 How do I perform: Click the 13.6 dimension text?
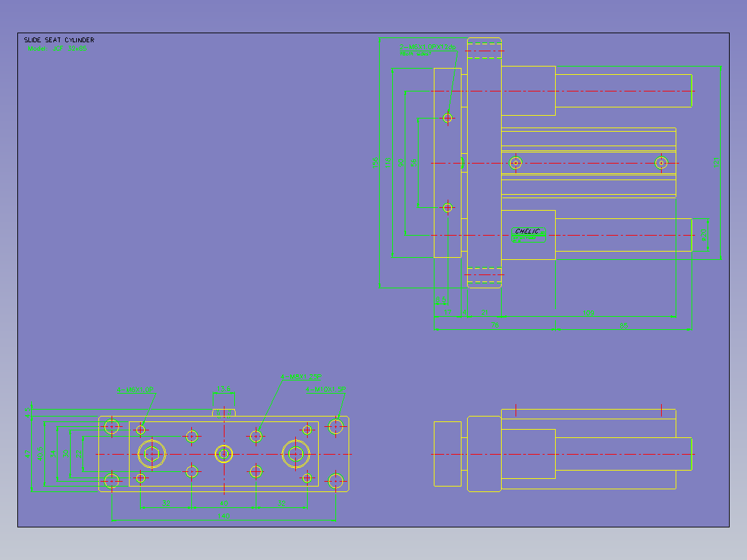(x=223, y=389)
